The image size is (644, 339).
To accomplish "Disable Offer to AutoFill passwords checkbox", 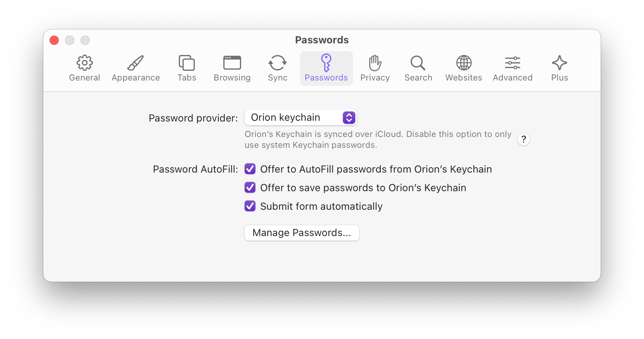I will pyautogui.click(x=250, y=169).
